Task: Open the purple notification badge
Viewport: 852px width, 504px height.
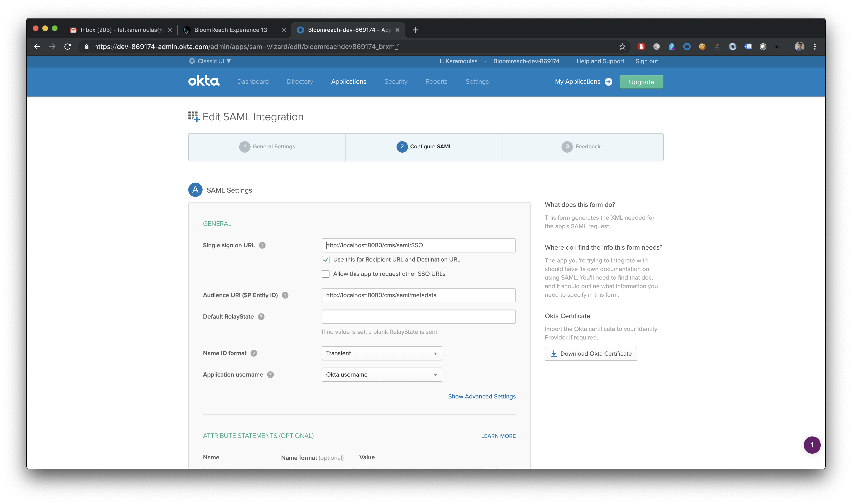Action: coord(812,445)
